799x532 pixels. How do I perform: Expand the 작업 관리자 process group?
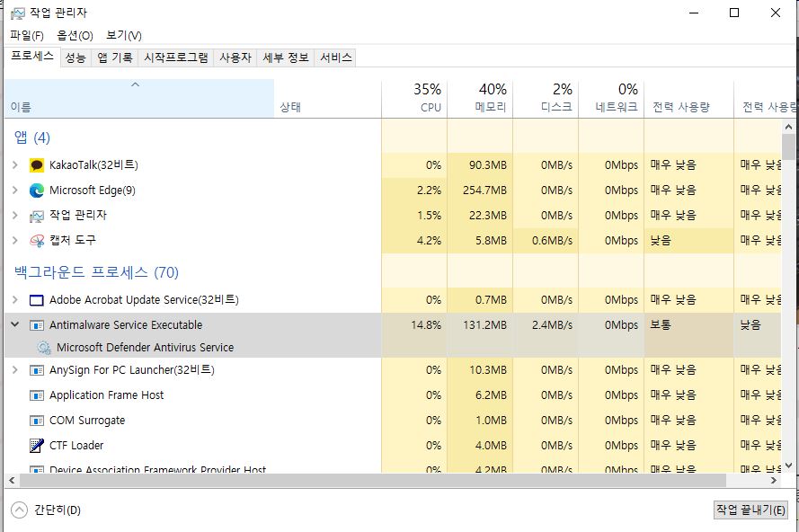[x=14, y=215]
